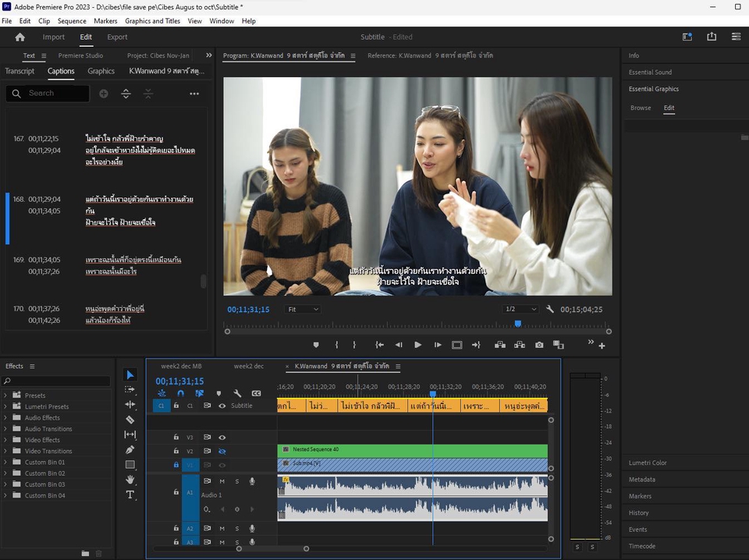Select the Pen tool

(x=130, y=449)
